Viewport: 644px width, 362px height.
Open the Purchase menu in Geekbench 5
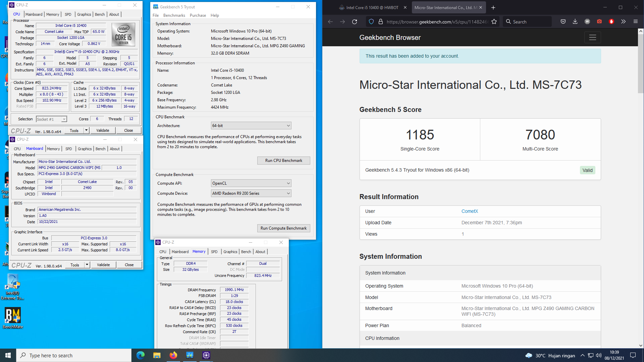[198, 15]
